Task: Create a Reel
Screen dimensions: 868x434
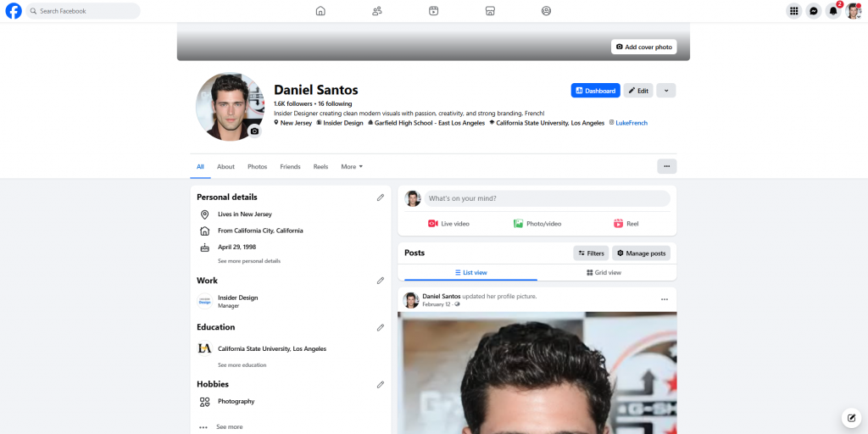Action: click(x=626, y=224)
